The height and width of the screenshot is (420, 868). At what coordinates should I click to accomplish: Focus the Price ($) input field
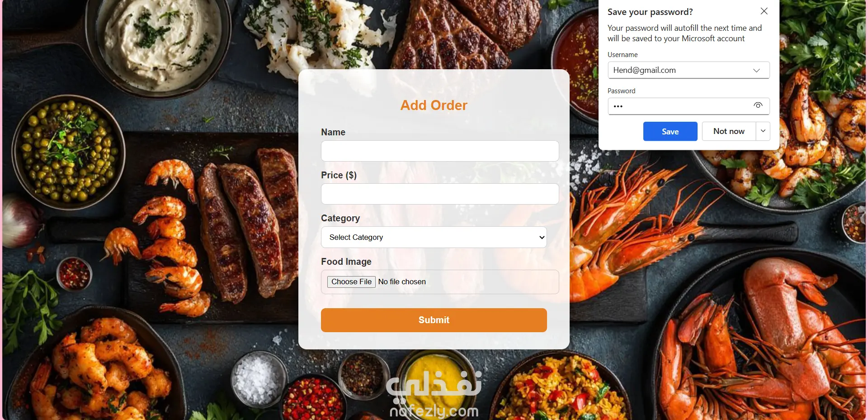(x=440, y=194)
